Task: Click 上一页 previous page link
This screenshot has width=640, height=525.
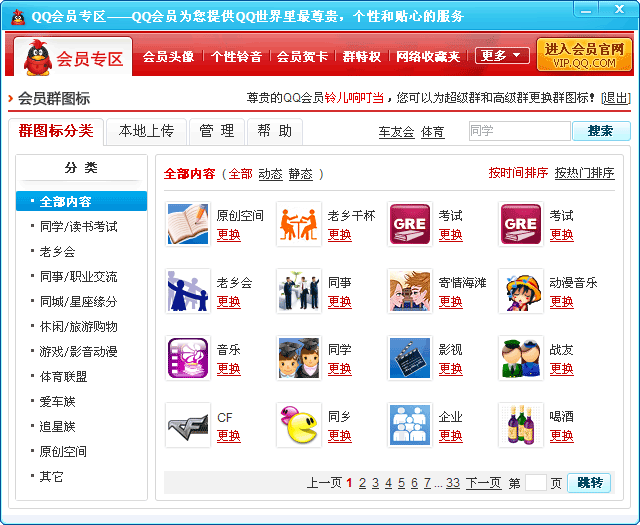Action: (x=324, y=483)
